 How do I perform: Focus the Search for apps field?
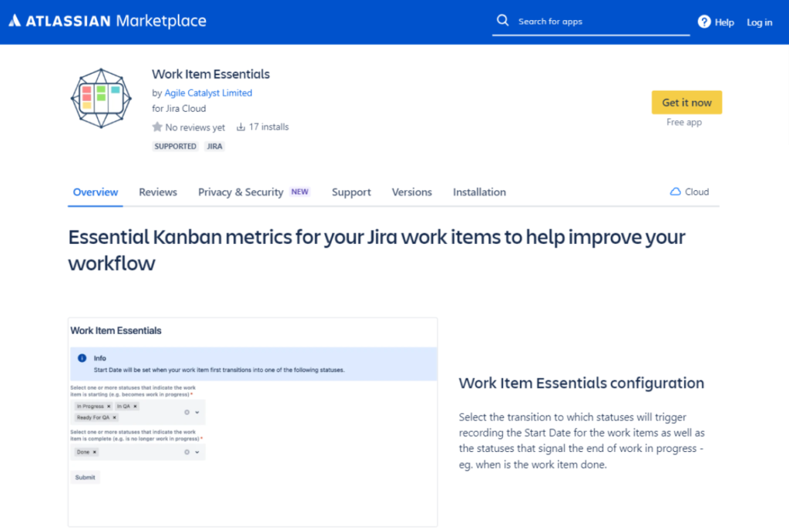click(x=591, y=22)
